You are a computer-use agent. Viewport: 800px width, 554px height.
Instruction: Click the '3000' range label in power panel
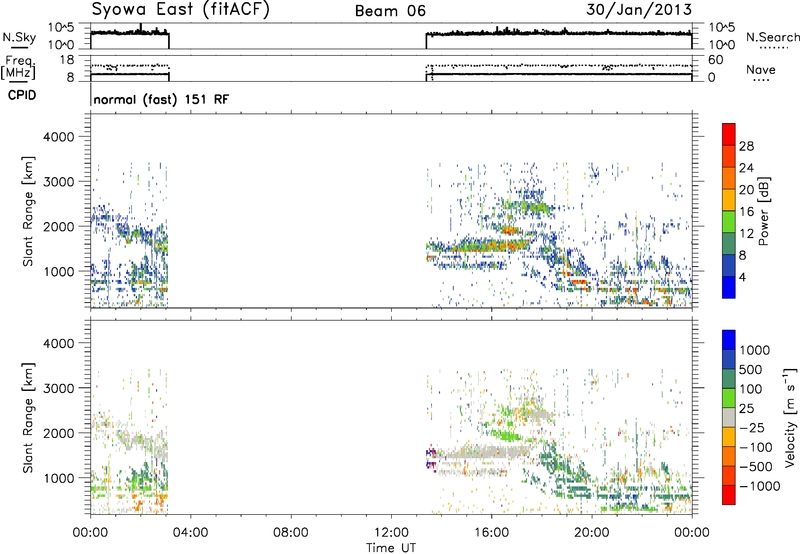(59, 182)
